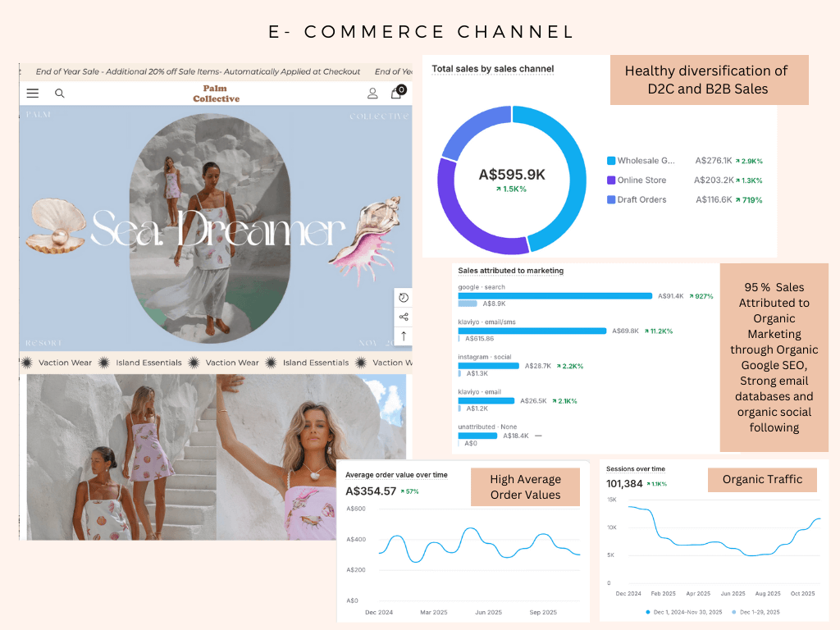This screenshot has height=630, width=840.
Task: Expand the Sales attributed to marketing report
Action: pos(509,271)
